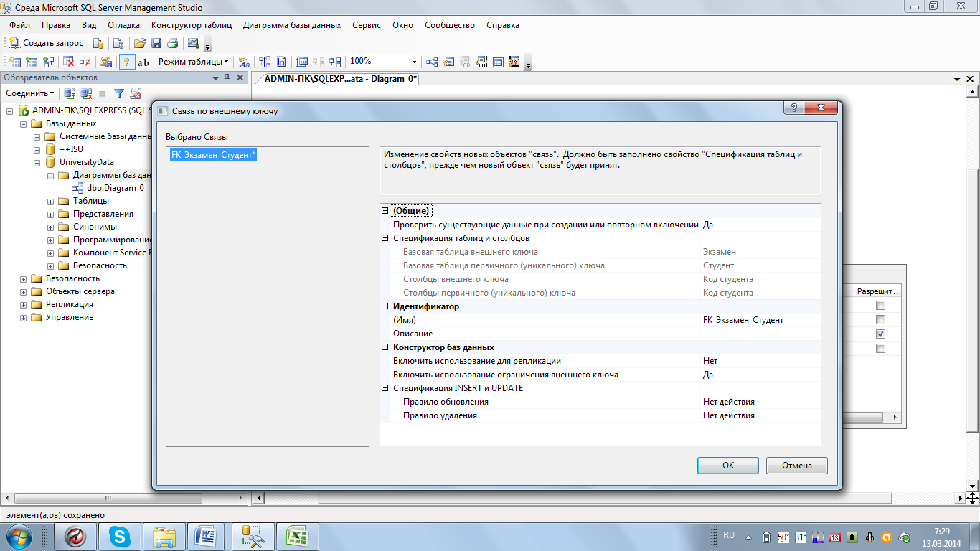This screenshot has height=551, width=980.
Task: Click the print icon in toolbar
Action: coord(172,43)
